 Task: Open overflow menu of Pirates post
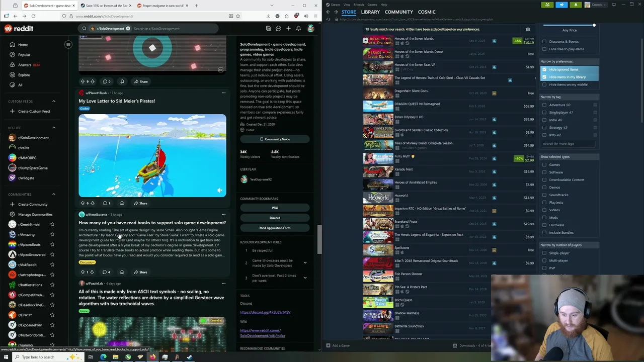(224, 93)
